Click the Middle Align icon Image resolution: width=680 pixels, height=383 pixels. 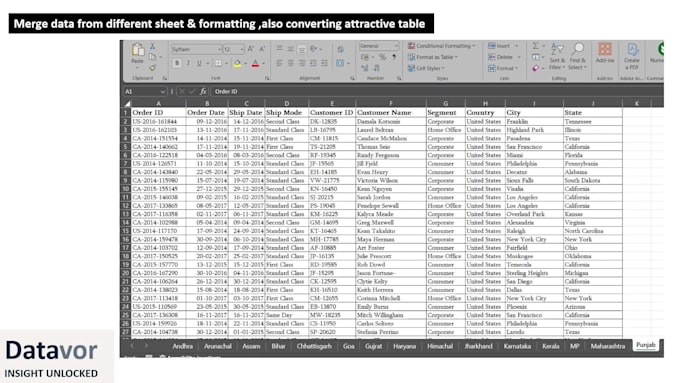[x=291, y=49]
